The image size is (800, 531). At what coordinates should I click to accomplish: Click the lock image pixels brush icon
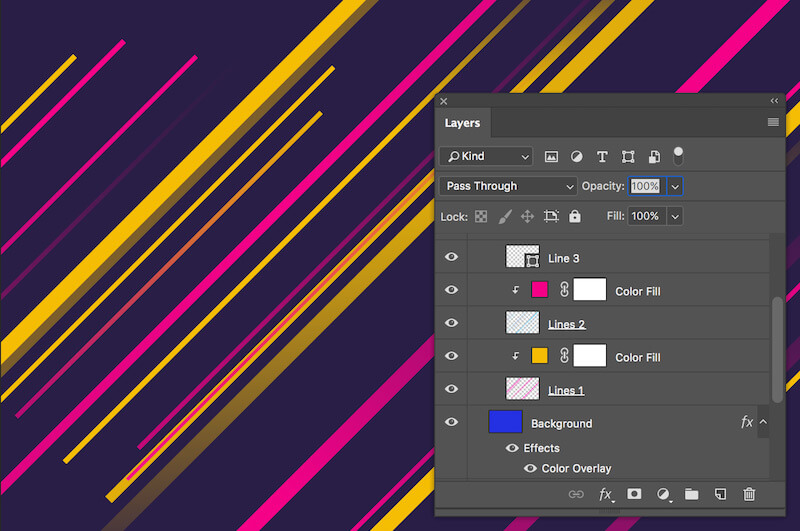[x=504, y=216]
